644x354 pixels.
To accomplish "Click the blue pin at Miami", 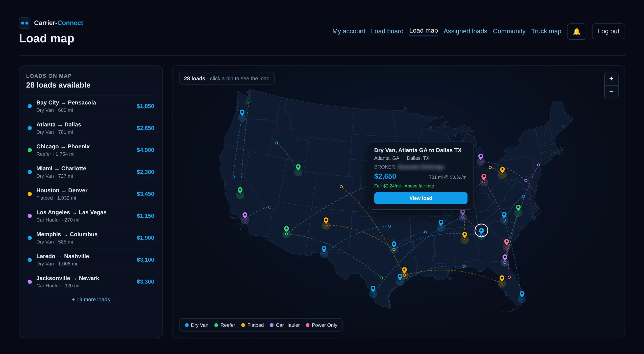I will coord(522,294).
